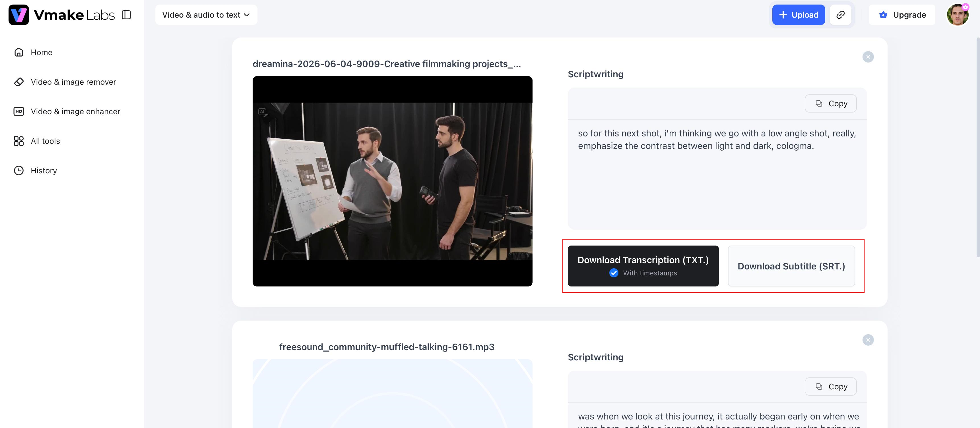
Task: Click the HD icon for Video & image enhancer
Action: click(19, 111)
